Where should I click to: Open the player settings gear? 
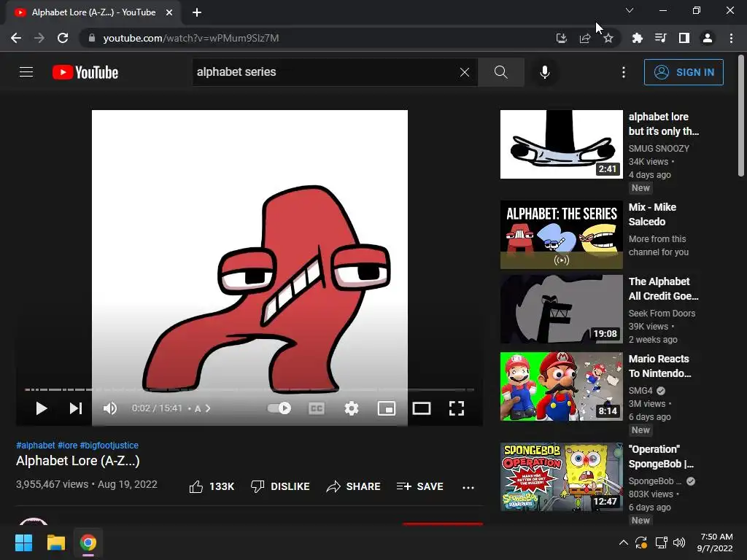click(x=352, y=408)
